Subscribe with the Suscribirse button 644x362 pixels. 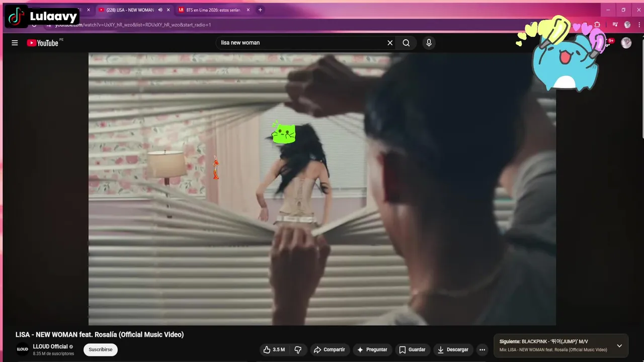(x=101, y=349)
